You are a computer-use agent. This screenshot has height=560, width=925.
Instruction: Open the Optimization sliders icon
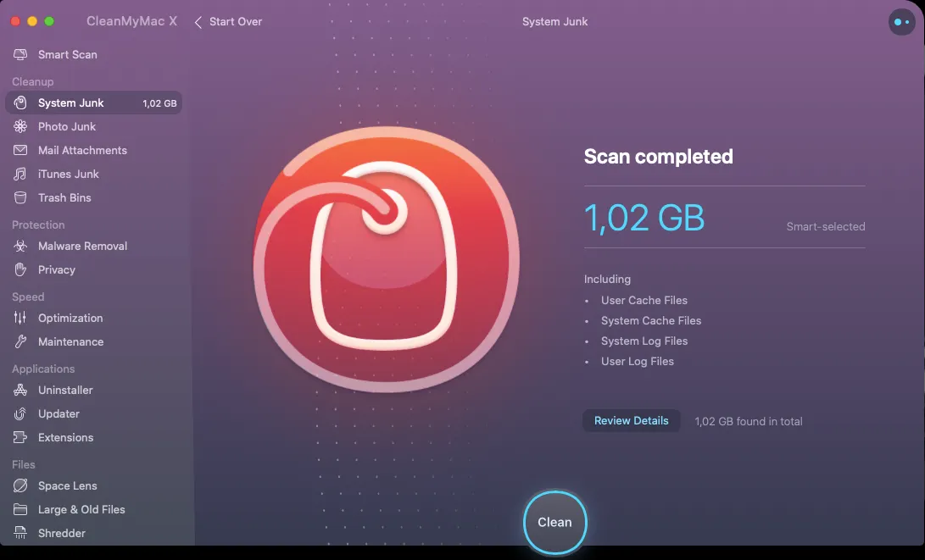coord(20,318)
